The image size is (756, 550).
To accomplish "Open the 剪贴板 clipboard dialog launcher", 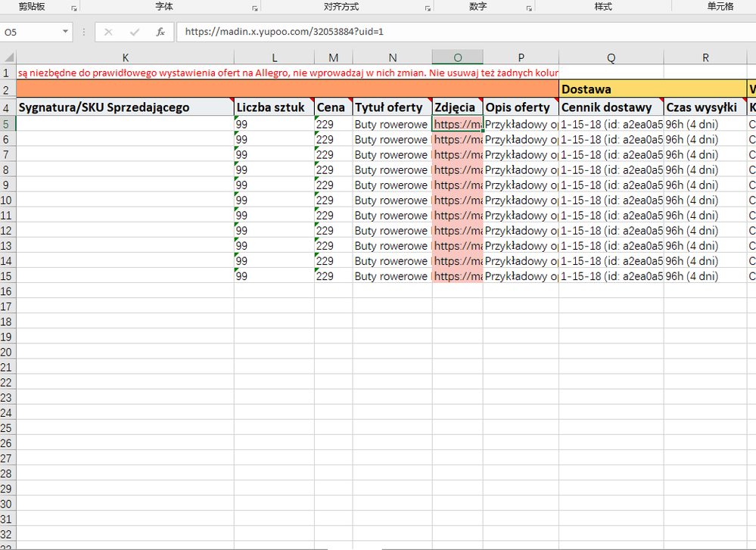I will tap(73, 8).
